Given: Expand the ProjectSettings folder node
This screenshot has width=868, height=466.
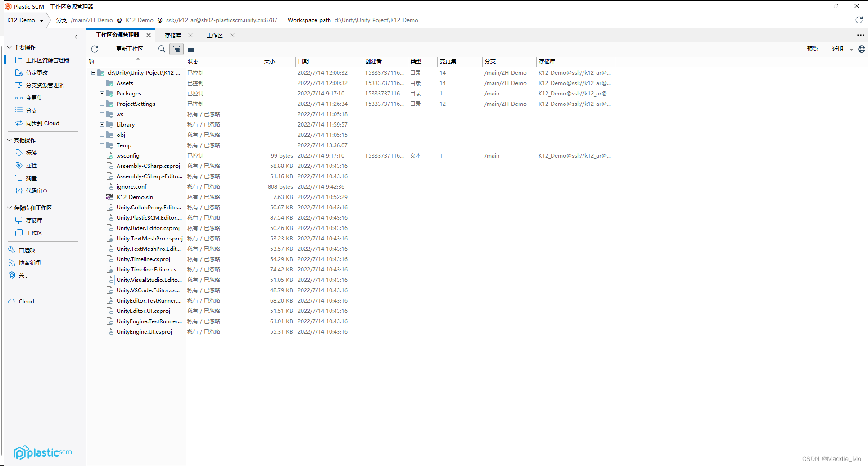Looking at the screenshot, I should [102, 104].
